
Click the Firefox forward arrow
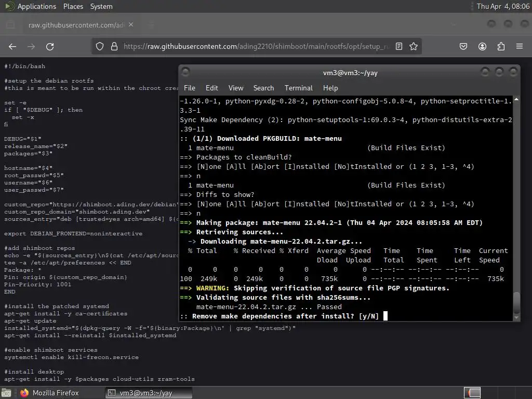click(31, 46)
